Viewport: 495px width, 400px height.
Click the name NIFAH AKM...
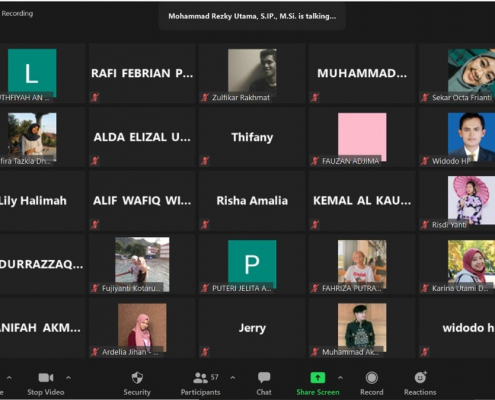(40, 328)
